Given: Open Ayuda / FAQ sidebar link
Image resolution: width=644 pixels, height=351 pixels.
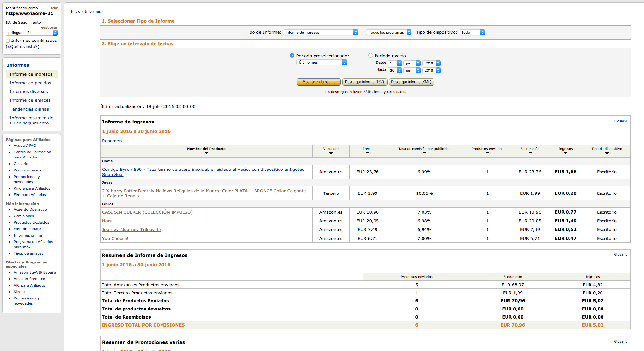Looking at the screenshot, I should 25,146.
